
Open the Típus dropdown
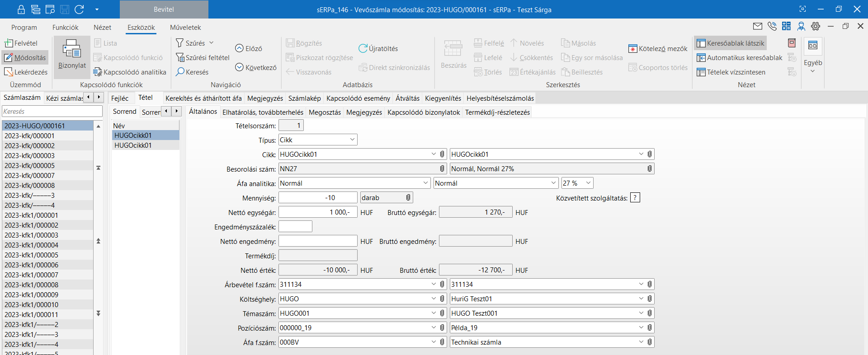[x=352, y=140]
